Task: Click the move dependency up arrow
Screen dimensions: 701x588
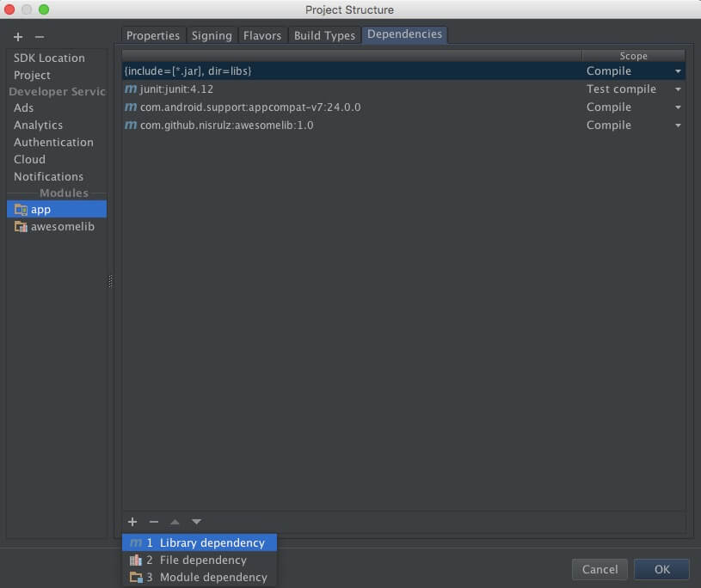Action: pos(175,522)
